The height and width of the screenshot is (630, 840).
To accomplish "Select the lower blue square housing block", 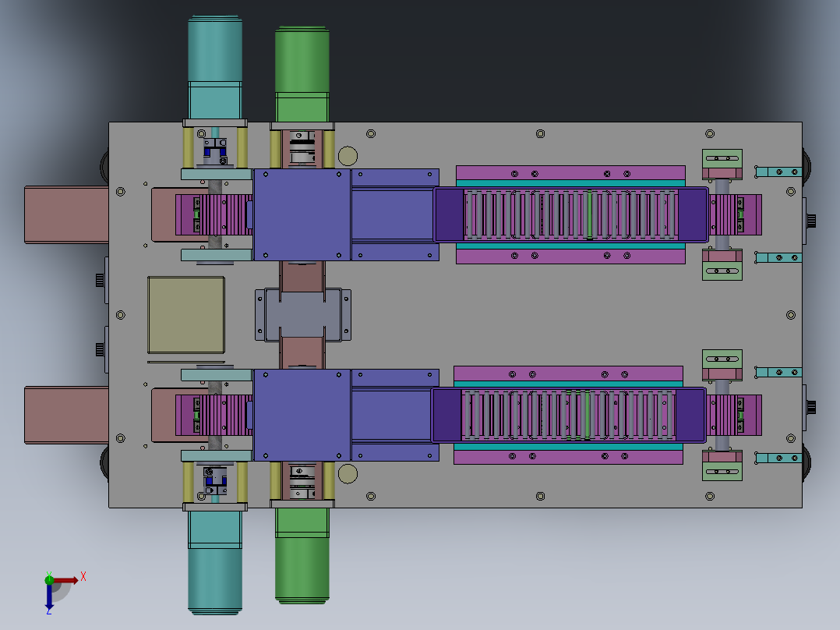I will 302,415.
